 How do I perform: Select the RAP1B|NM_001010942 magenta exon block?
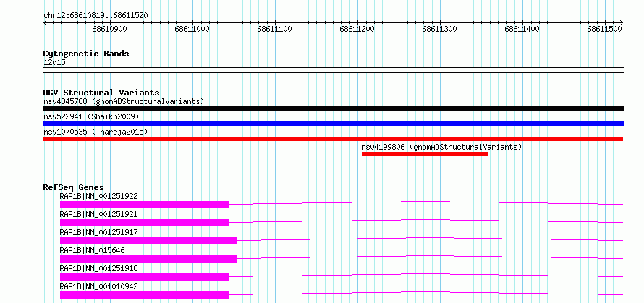point(145,295)
